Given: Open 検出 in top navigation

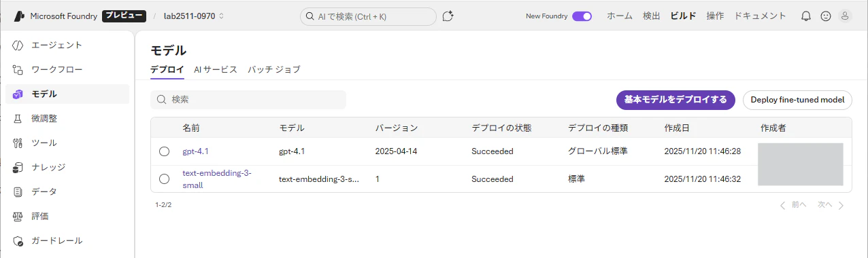Looking at the screenshot, I should tap(652, 16).
